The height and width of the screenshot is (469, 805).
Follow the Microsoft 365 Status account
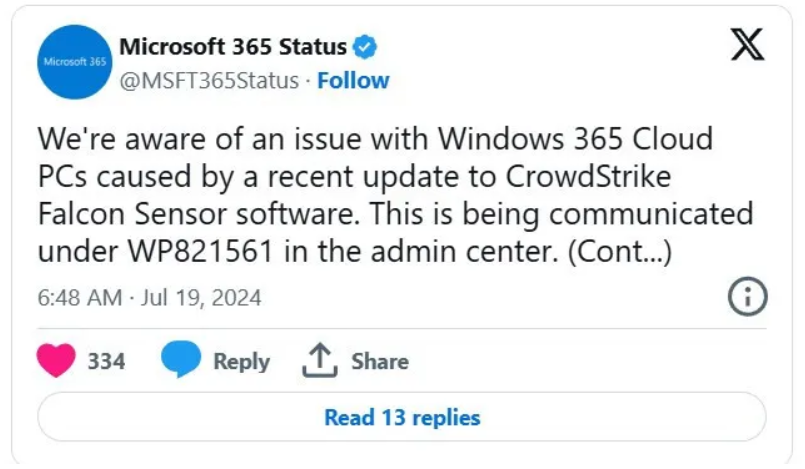pyautogui.click(x=353, y=81)
